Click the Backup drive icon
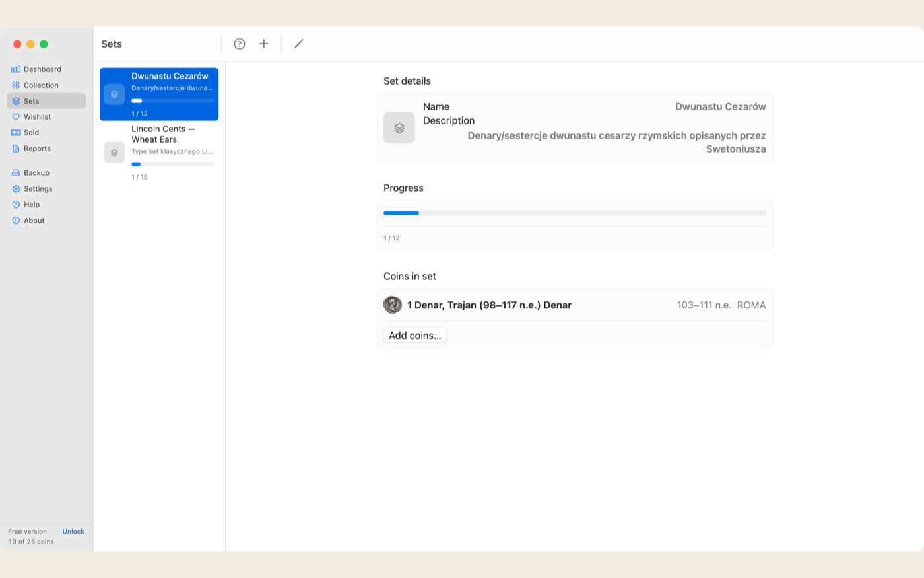 [16, 173]
